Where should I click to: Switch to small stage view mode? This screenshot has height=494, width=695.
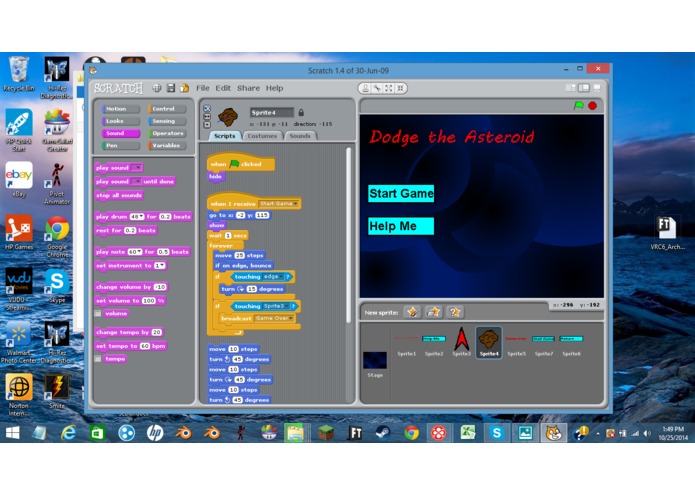click(570, 88)
